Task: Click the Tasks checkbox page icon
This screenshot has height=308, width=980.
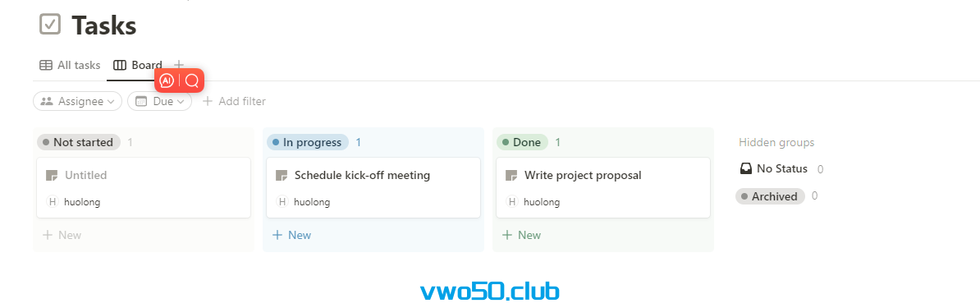Action: pos(50,25)
